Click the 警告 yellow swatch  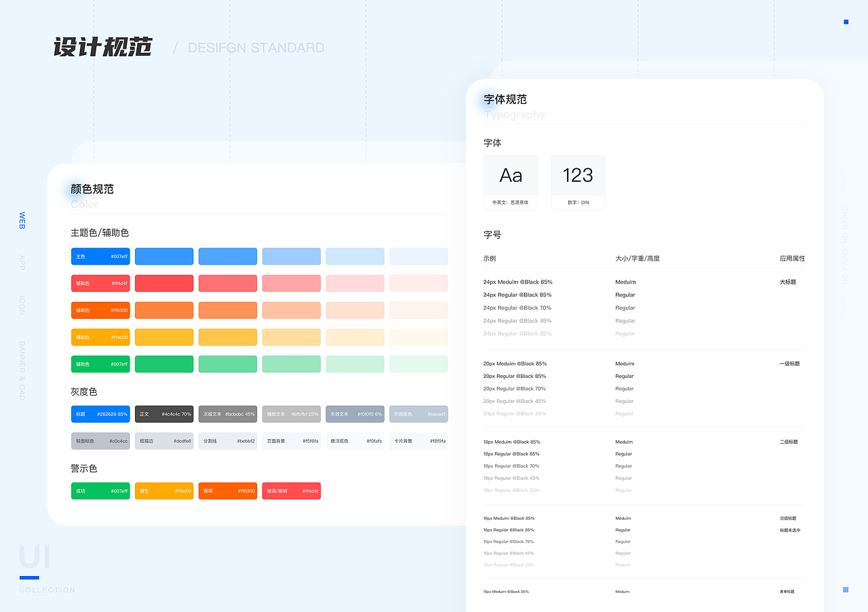point(164,491)
